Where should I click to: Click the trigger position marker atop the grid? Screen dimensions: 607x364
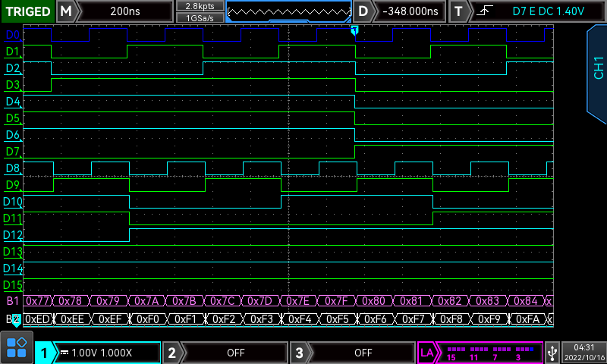click(x=354, y=30)
